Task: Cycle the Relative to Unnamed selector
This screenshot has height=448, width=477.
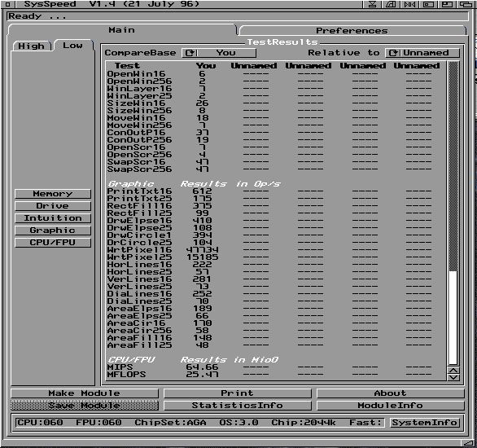Action: pyautogui.click(x=422, y=53)
